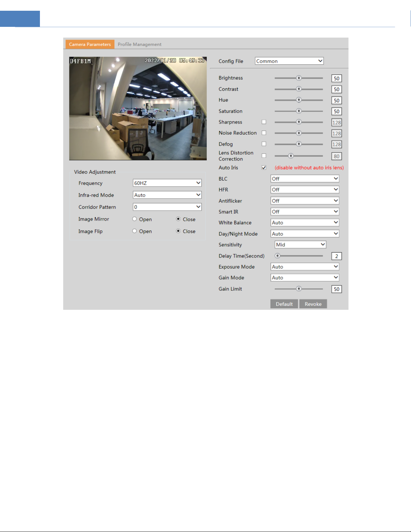The image size is (411, 532).
Task: Enable the Lens Distortion Correction checkbox
Action: (x=264, y=156)
